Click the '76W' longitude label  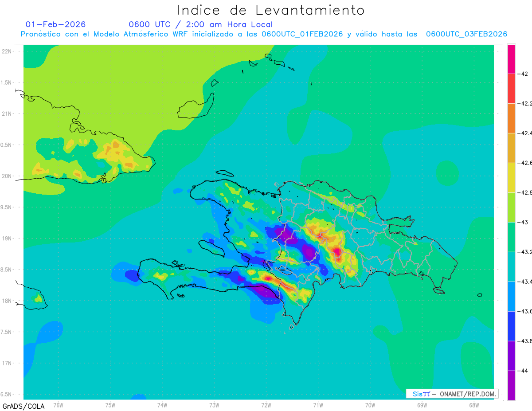click(x=58, y=405)
